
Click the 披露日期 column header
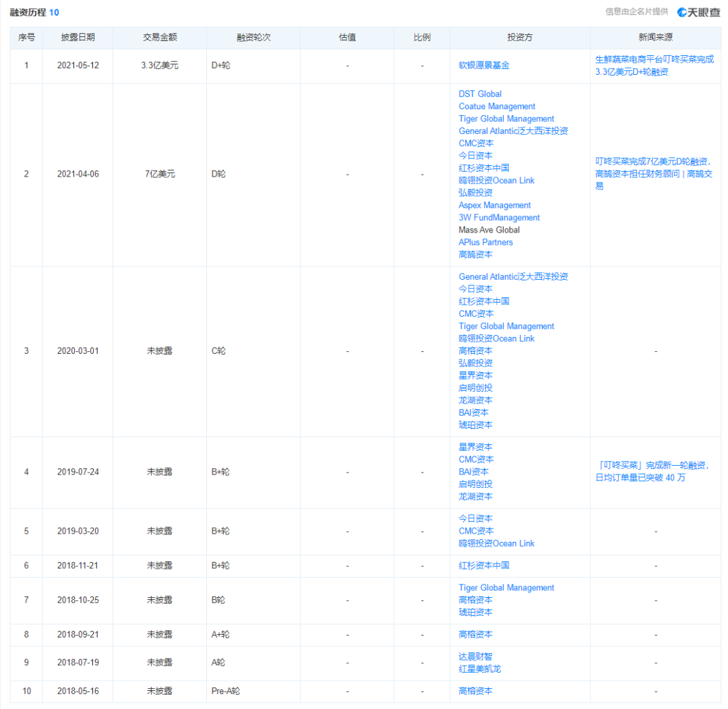[78, 38]
